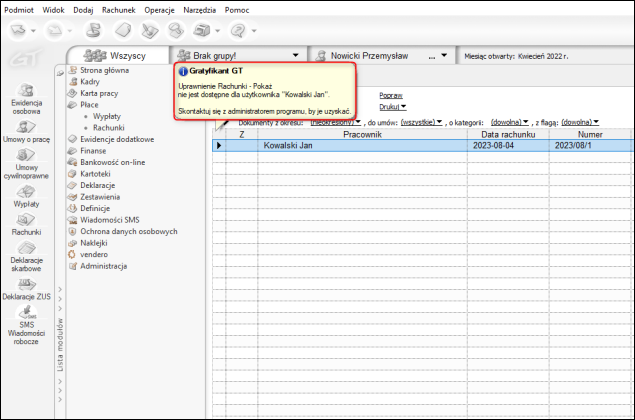Viewport: 635px width, 420px height.
Task: Open Deklaracje ZUS module icon
Action: [x=26, y=289]
